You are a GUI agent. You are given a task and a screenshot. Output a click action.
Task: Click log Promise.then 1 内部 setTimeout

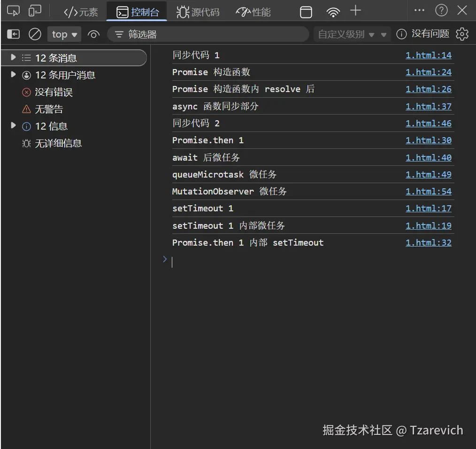(248, 243)
